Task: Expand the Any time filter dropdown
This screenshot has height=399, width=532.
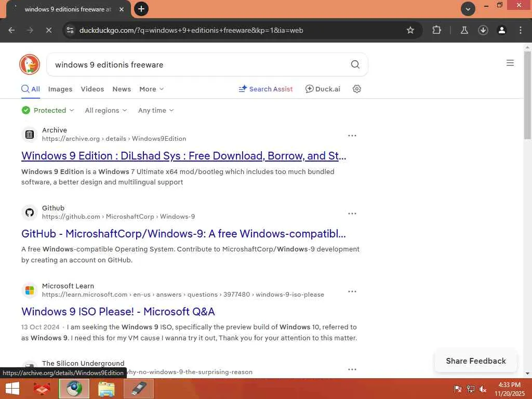Action: 156,110
